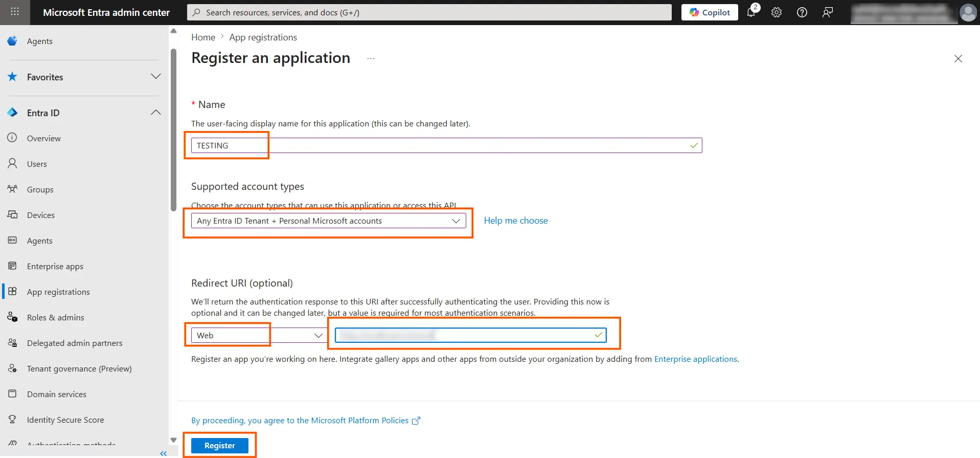Click the Entra ID diamond icon
The image size is (980, 458).
click(13, 113)
